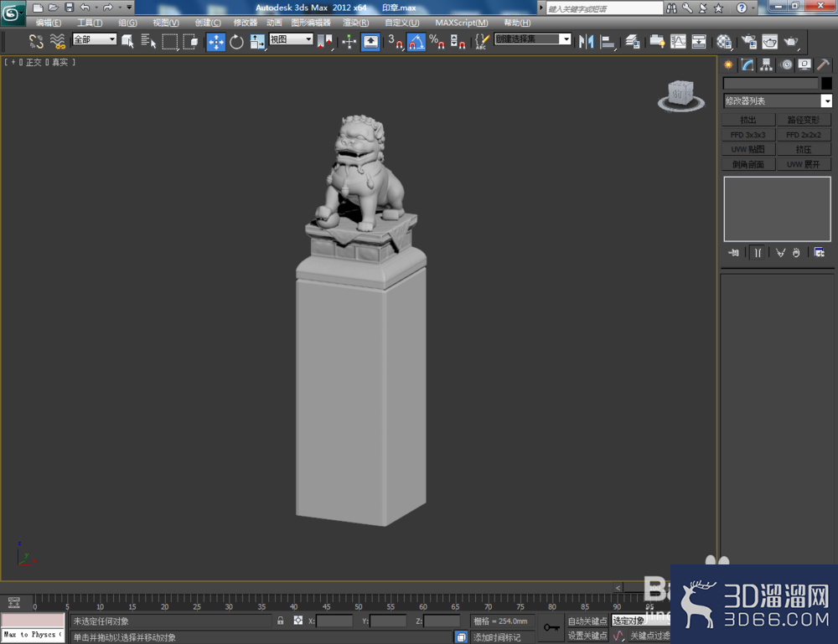Open the selection filter dropdown 全部

click(95, 39)
